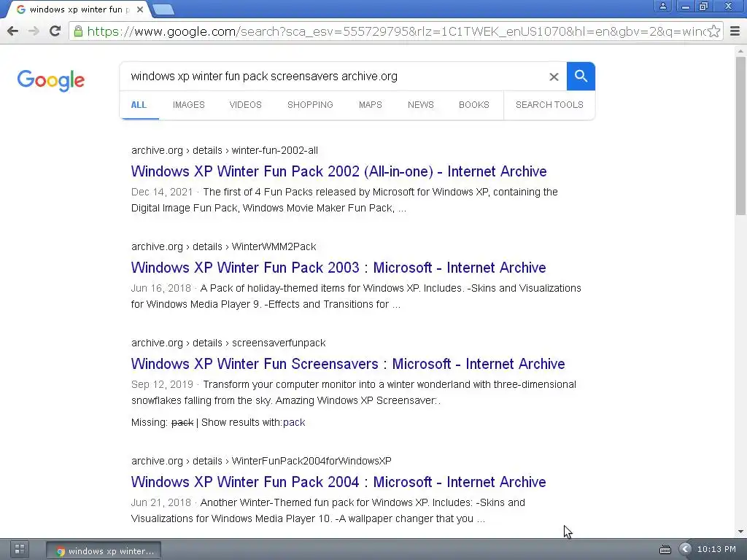Viewport: 747px width, 560px height.
Task: Open Windows XP Winter Fun Pack 2004 result
Action: 338,482
